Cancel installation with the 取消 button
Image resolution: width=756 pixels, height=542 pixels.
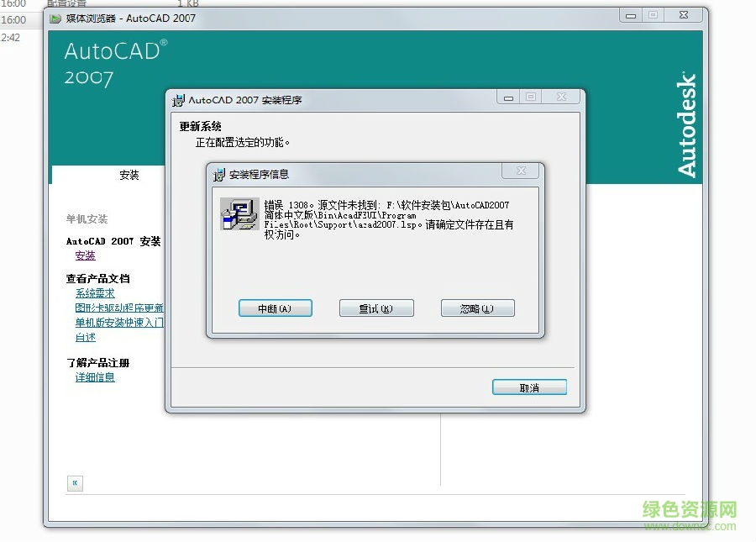(529, 387)
